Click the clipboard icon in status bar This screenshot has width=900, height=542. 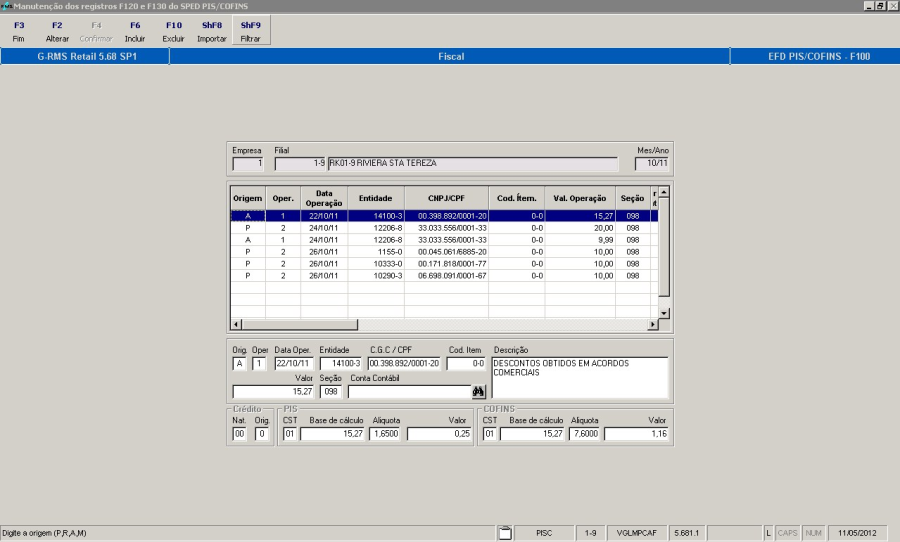point(505,533)
